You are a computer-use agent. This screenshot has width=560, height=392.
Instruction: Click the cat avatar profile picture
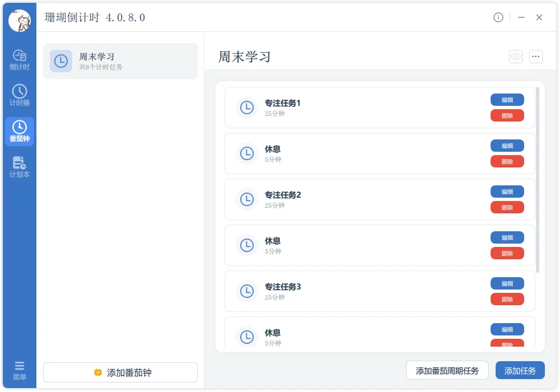tap(19, 21)
